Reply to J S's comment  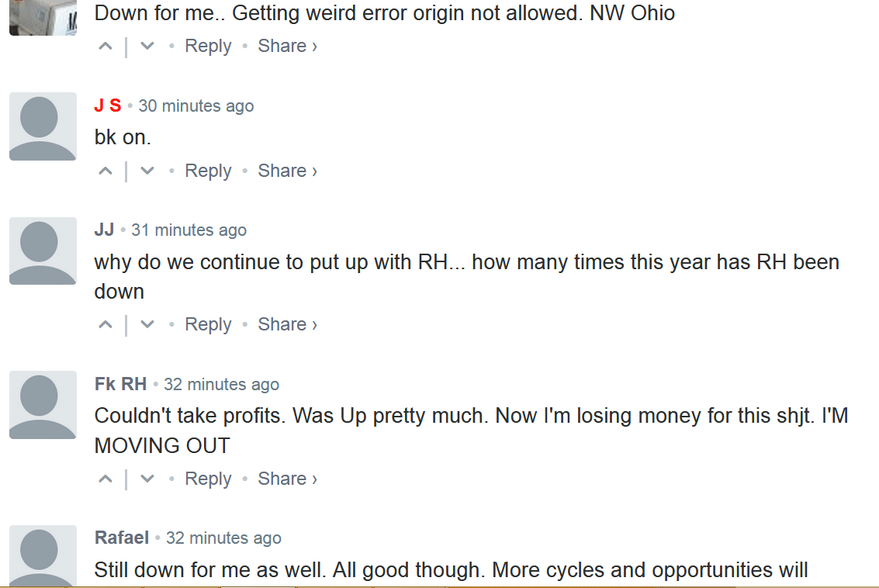click(208, 171)
